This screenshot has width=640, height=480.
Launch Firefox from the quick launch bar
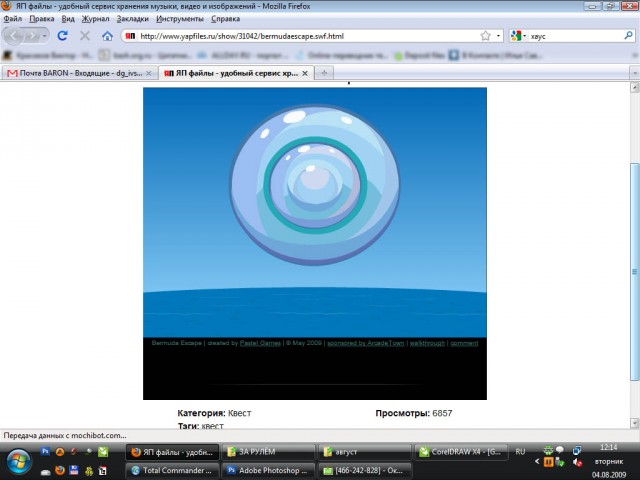pos(60,470)
